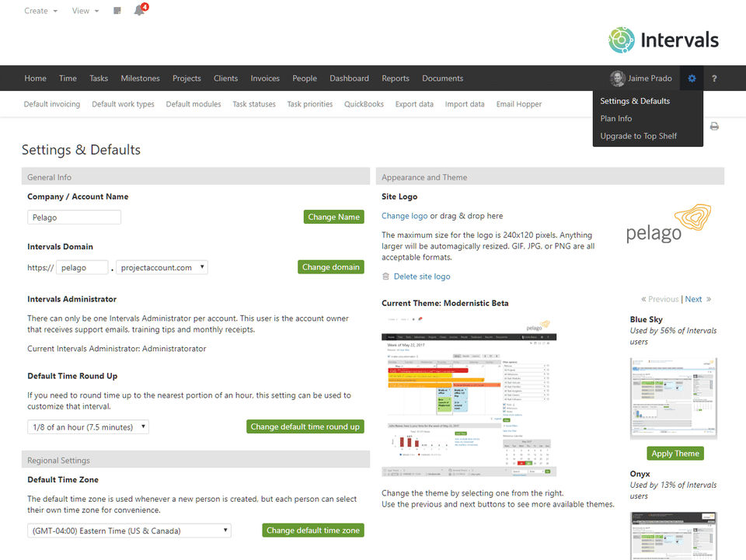The width and height of the screenshot is (746, 560).
Task: Open Task priorities sub-tab
Action: (x=310, y=104)
